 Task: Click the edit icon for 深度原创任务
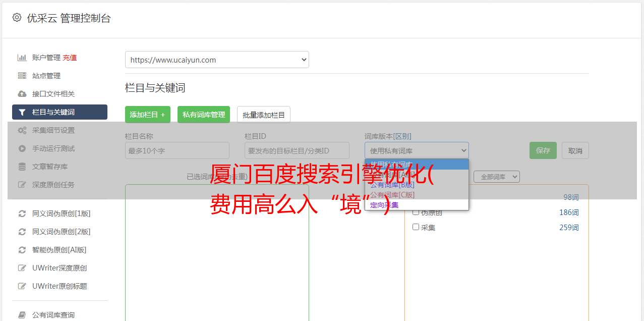tap(22, 185)
